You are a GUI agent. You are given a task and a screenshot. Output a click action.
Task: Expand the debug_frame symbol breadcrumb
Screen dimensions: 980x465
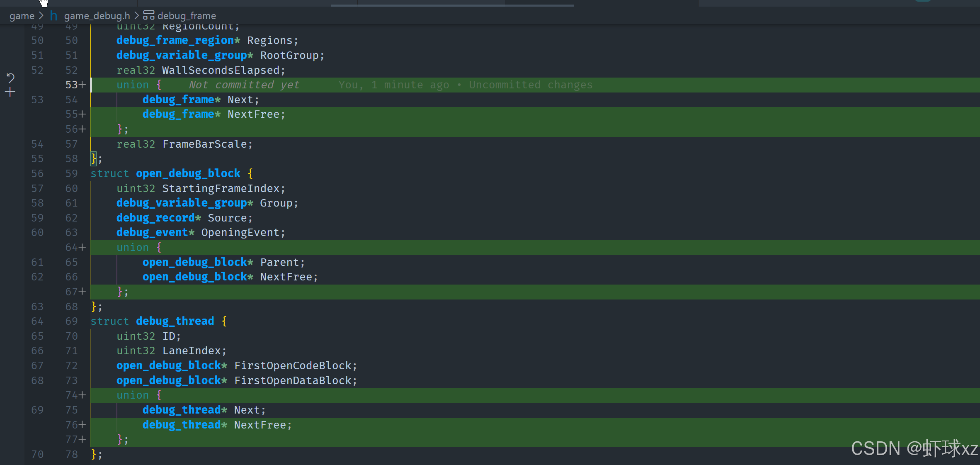pyautogui.click(x=187, y=16)
